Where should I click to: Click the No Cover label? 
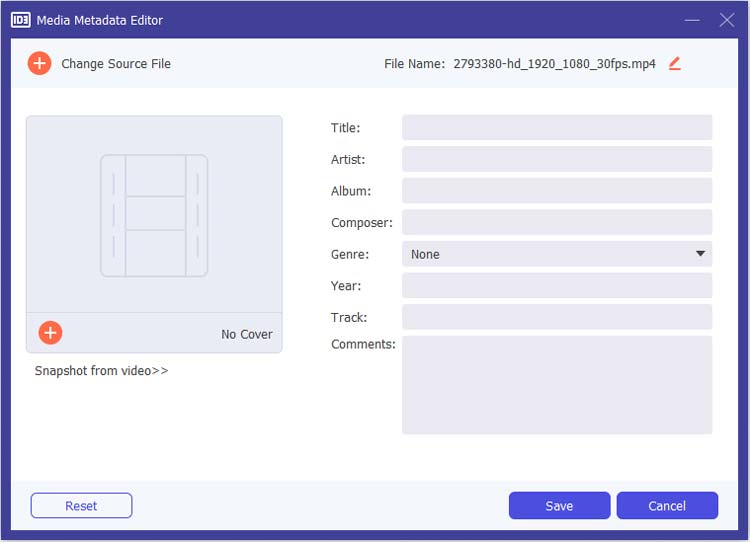coord(247,334)
